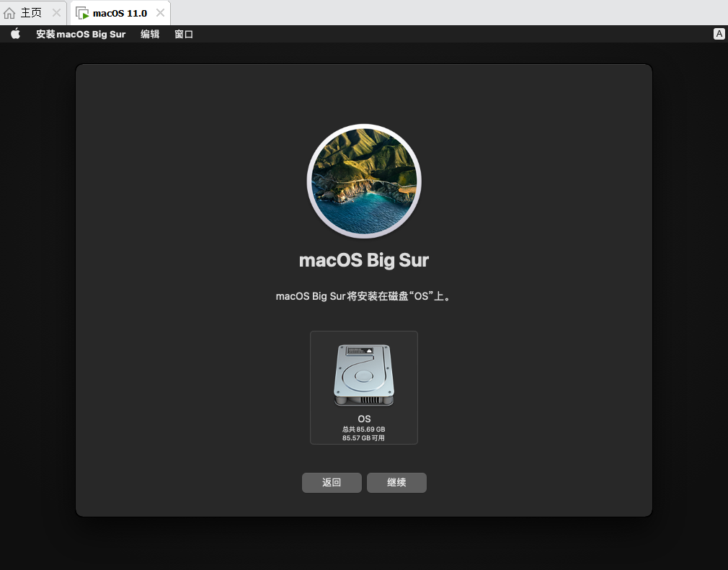The width and height of the screenshot is (728, 570).
Task: Click the text 85.57 GB 可用
Action: click(363, 437)
